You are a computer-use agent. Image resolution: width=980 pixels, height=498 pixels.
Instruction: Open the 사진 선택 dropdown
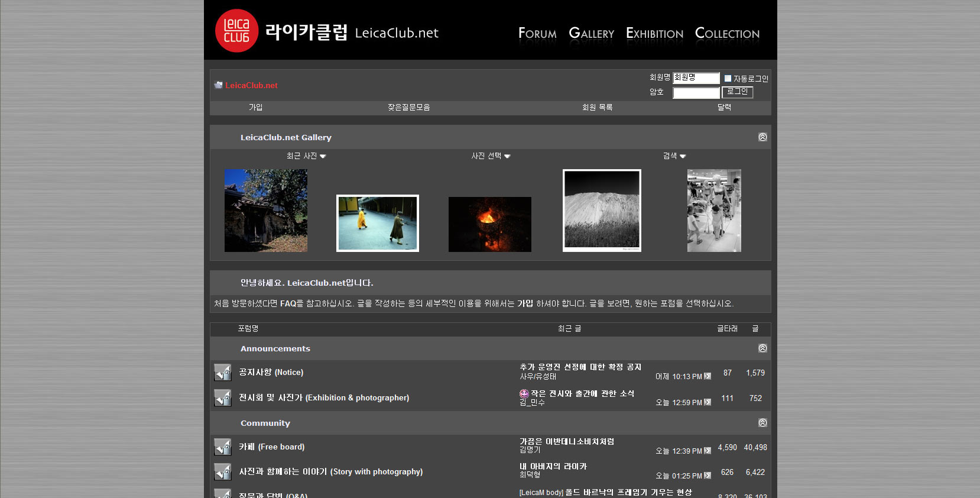pos(491,156)
